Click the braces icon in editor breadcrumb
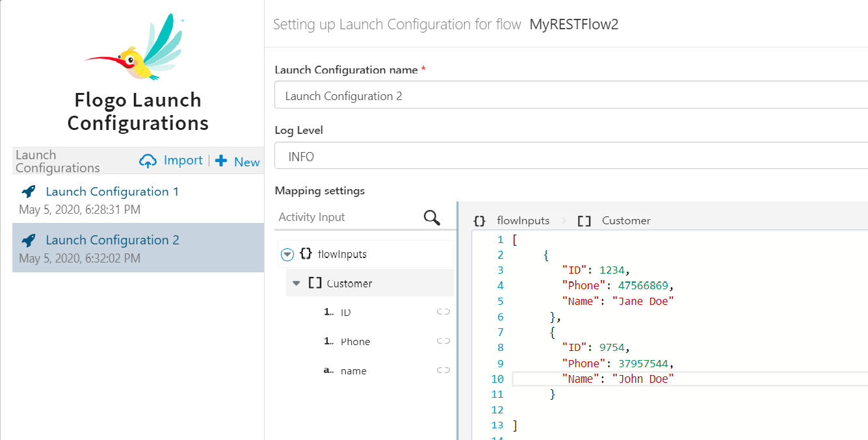Image resolution: width=868 pixels, height=440 pixels. pyautogui.click(x=480, y=221)
